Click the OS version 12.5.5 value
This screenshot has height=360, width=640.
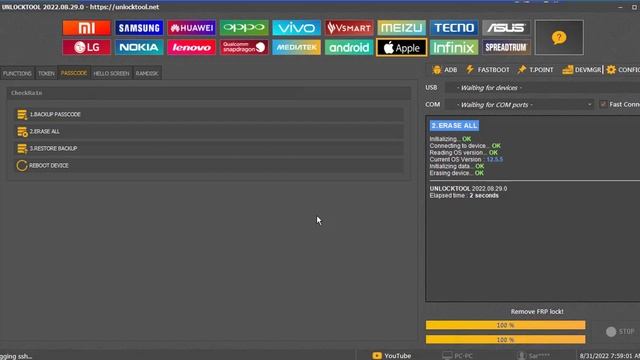(495, 160)
